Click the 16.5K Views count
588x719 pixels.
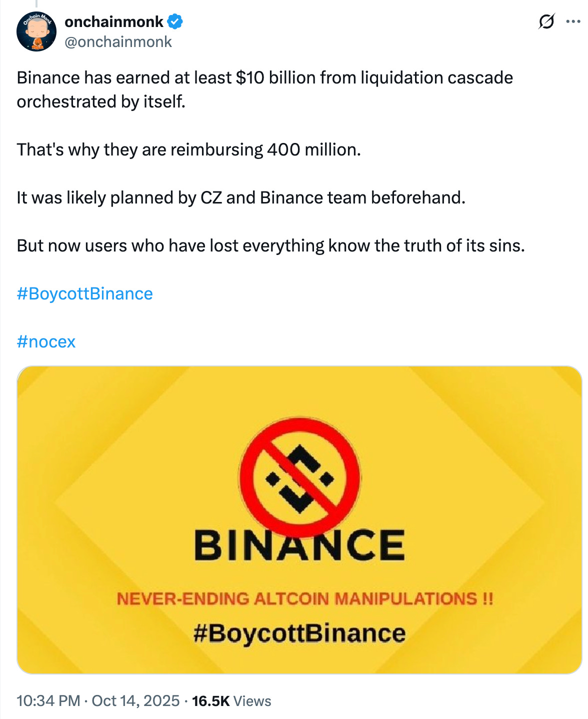[231, 700]
